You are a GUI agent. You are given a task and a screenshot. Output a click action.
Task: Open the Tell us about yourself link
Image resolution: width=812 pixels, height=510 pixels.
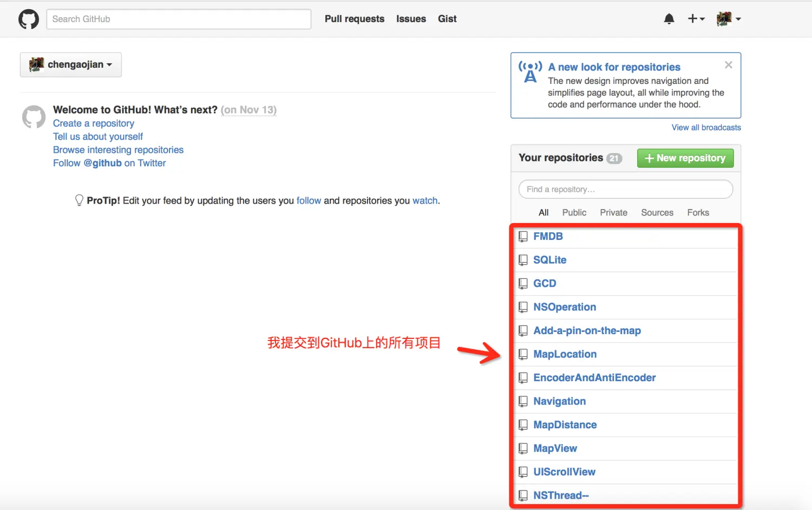98,136
